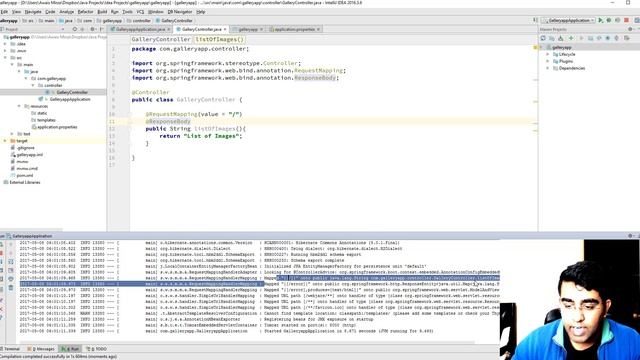The height and width of the screenshot is (360, 640).
Task: Run Maven build play icon
Action: point(581,38)
